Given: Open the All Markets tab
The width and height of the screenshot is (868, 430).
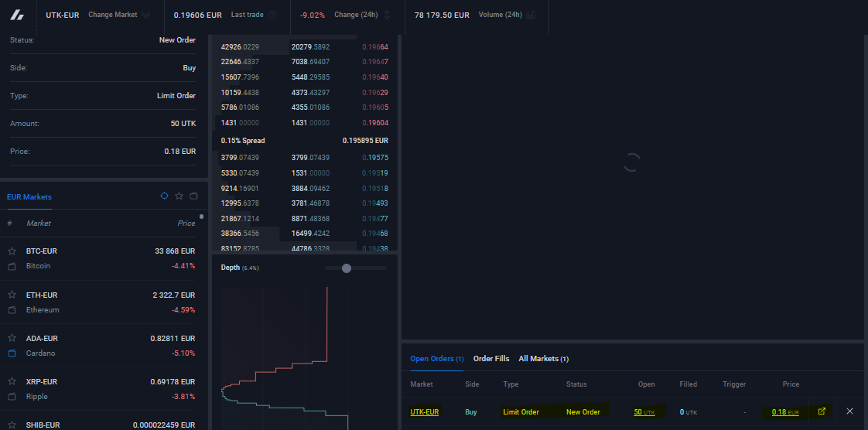Looking at the screenshot, I should (543, 359).
